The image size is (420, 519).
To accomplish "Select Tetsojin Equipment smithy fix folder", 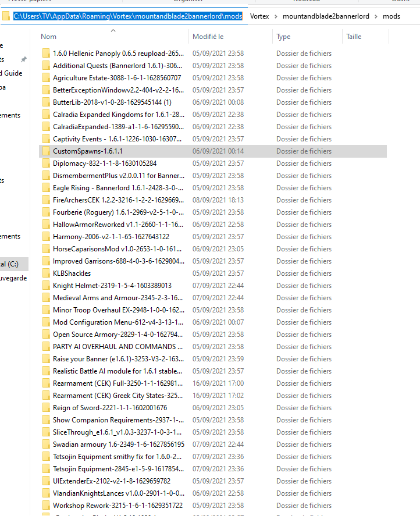I will 117,457.
